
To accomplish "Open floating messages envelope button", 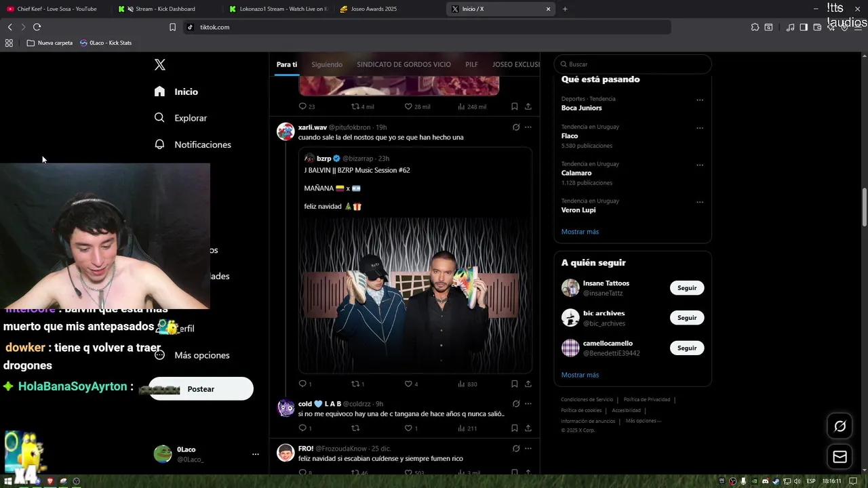I will point(840,457).
